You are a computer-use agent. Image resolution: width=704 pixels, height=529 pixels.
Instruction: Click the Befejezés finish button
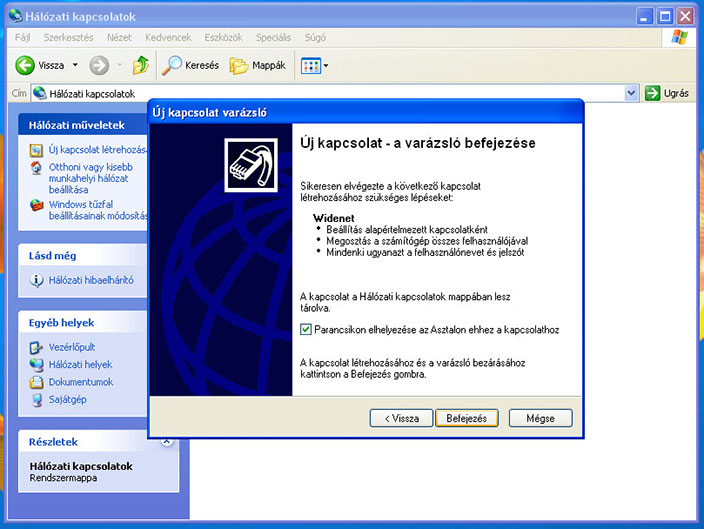click(466, 418)
